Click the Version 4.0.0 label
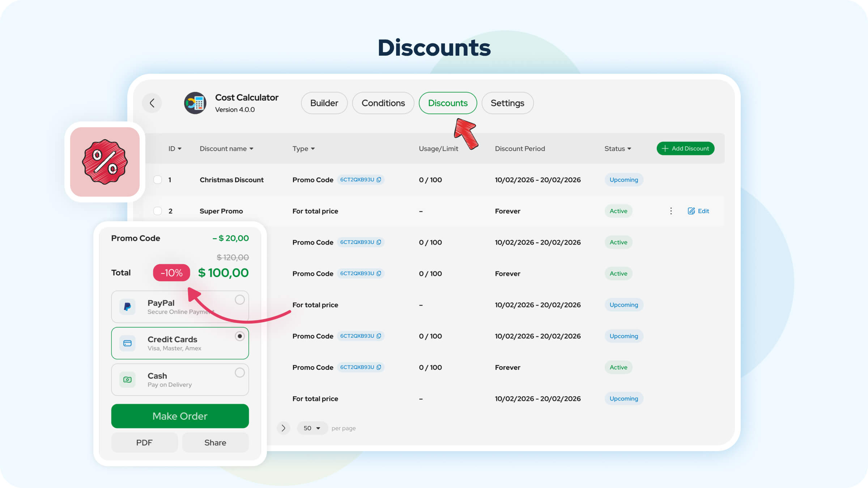The image size is (868, 488). tap(235, 110)
